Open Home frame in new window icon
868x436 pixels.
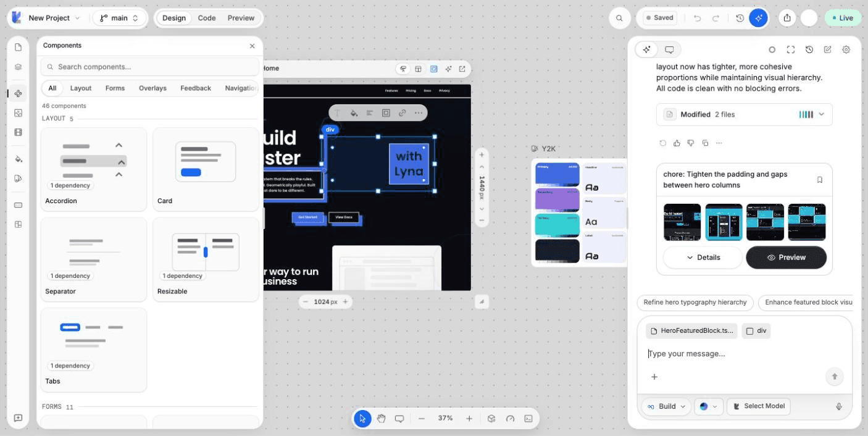462,69
